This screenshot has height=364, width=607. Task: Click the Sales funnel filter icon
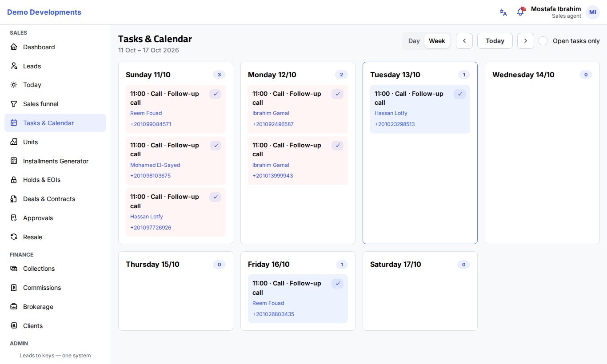click(14, 104)
